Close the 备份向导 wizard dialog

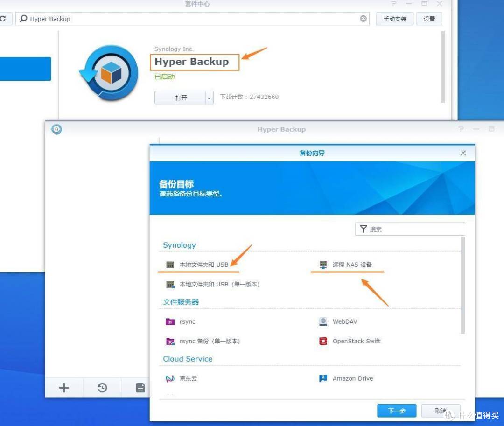[x=463, y=153]
